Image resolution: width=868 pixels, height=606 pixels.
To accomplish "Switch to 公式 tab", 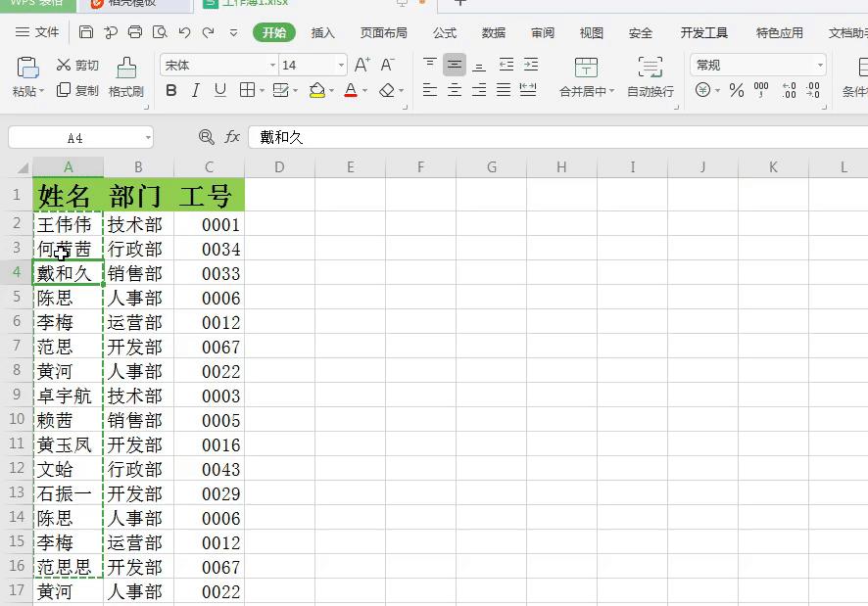I will tap(445, 32).
